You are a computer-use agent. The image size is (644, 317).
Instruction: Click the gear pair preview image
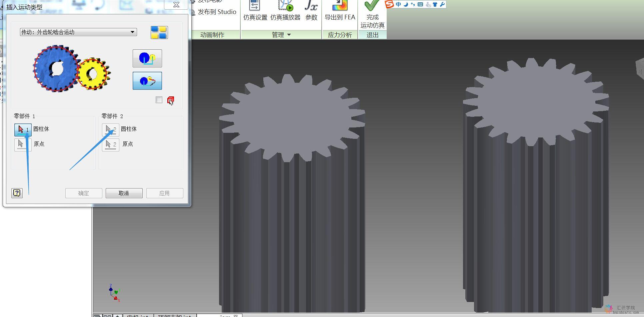pos(72,68)
